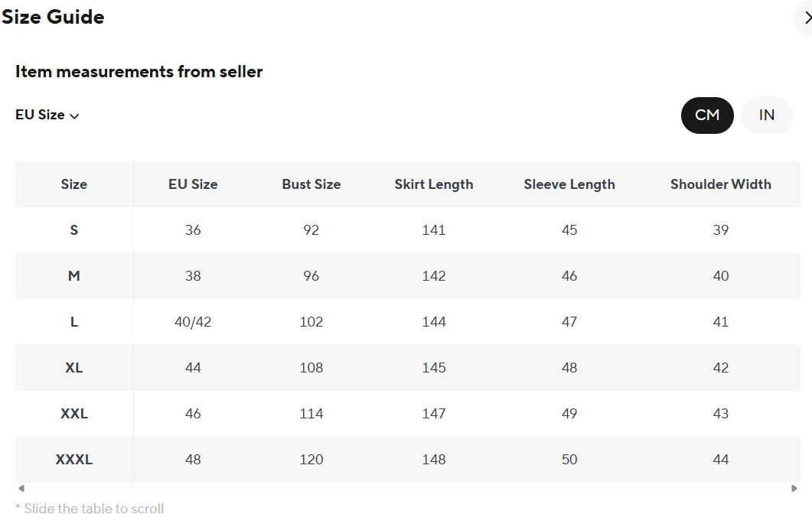Click the horizontal table scrollbar track
Viewport: 812px width, 527px height.
[x=407, y=488]
